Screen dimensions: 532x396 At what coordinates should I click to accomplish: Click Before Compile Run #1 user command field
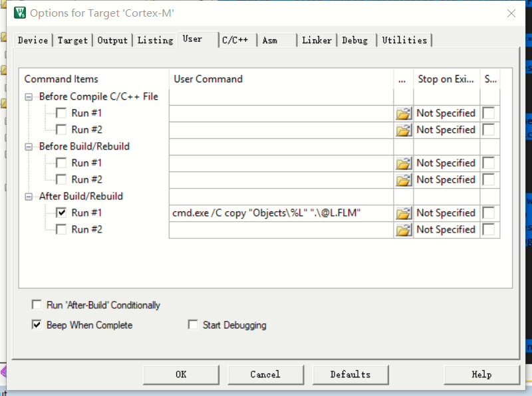281,113
